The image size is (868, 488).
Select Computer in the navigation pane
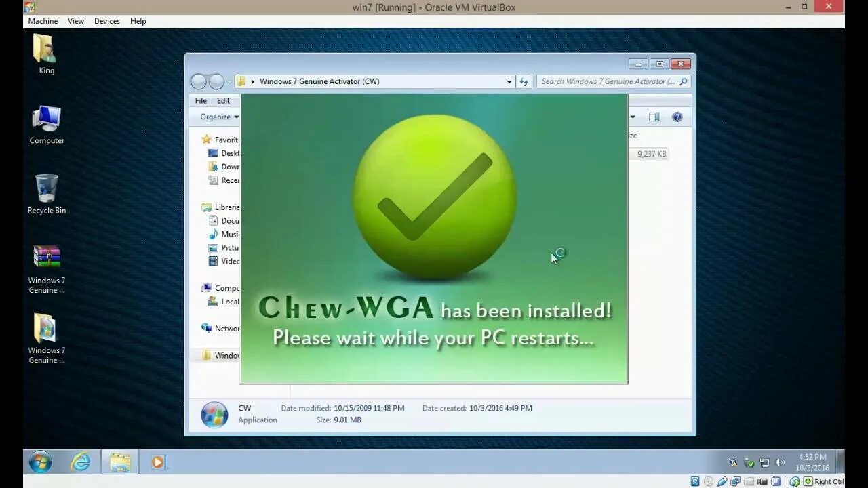click(x=220, y=288)
